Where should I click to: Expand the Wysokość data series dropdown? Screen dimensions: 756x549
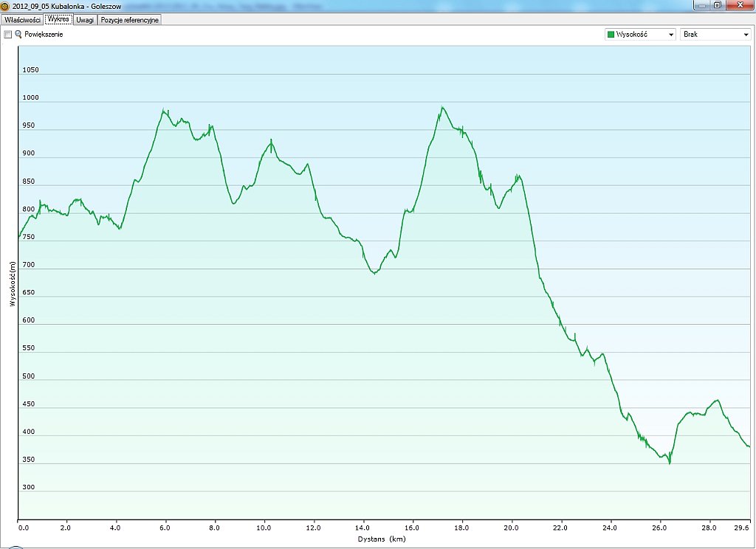(670, 35)
